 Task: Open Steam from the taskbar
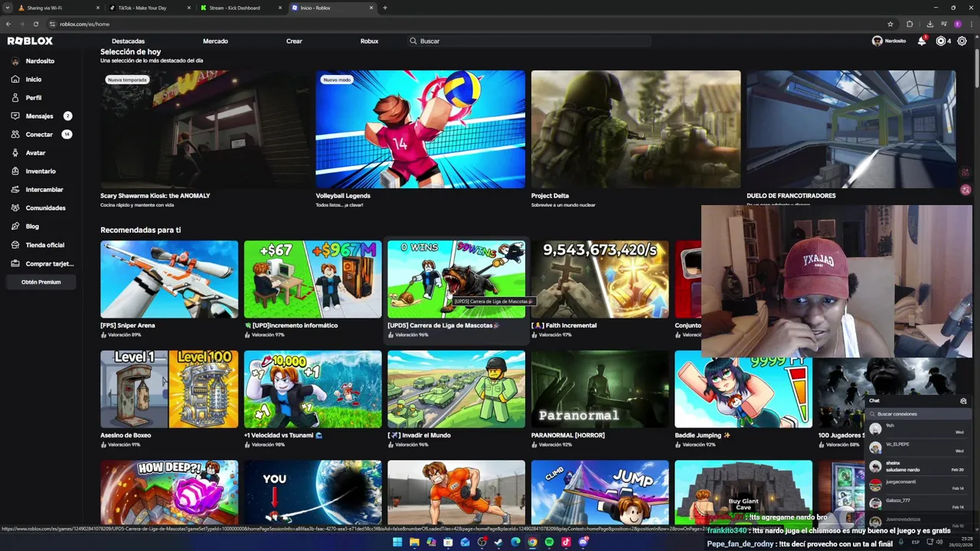pos(498,542)
